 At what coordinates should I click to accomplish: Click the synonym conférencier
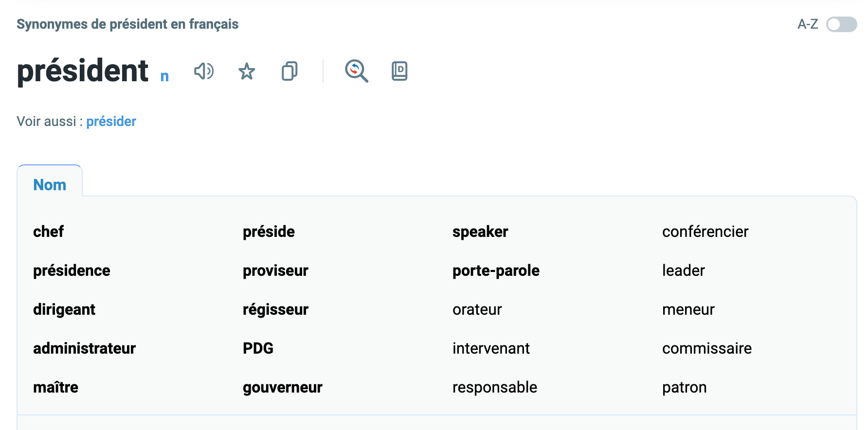tap(705, 232)
